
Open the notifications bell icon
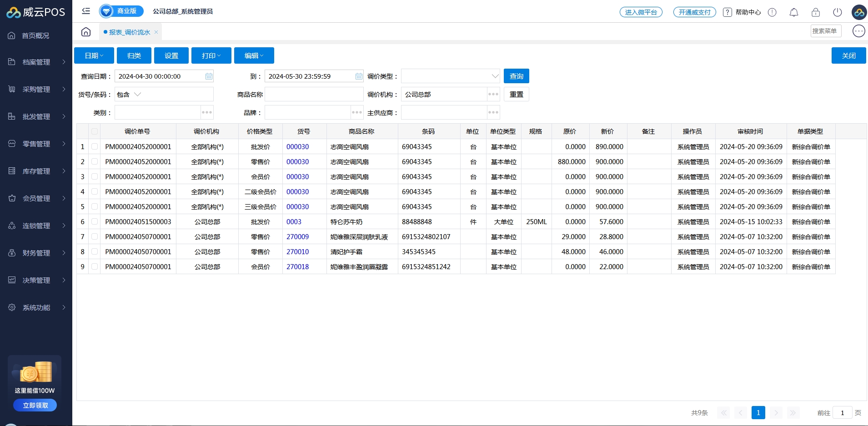coord(793,12)
